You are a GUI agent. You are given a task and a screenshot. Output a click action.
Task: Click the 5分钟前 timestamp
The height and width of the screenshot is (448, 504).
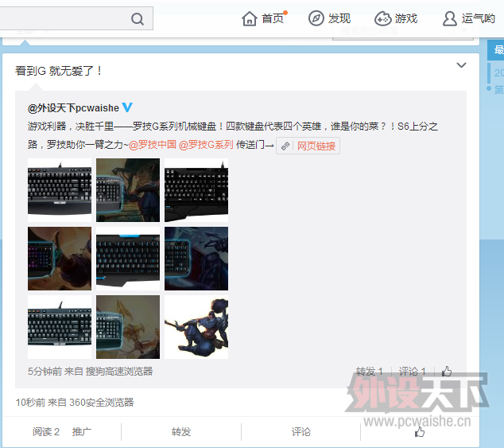[x=45, y=372]
